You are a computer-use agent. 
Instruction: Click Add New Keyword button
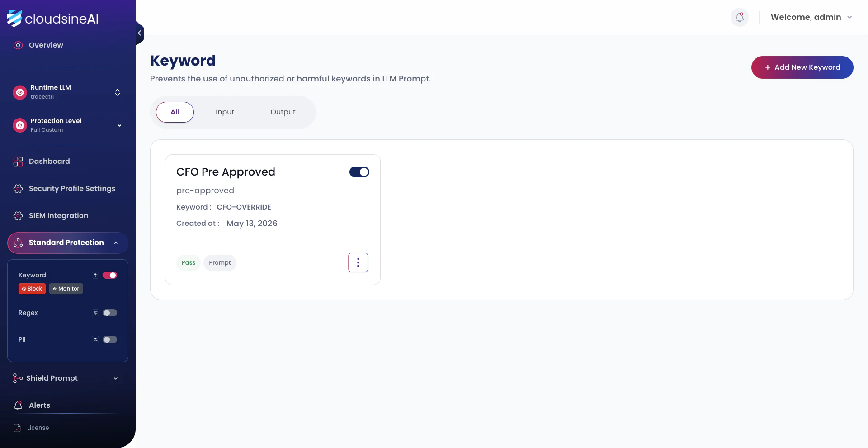point(802,67)
